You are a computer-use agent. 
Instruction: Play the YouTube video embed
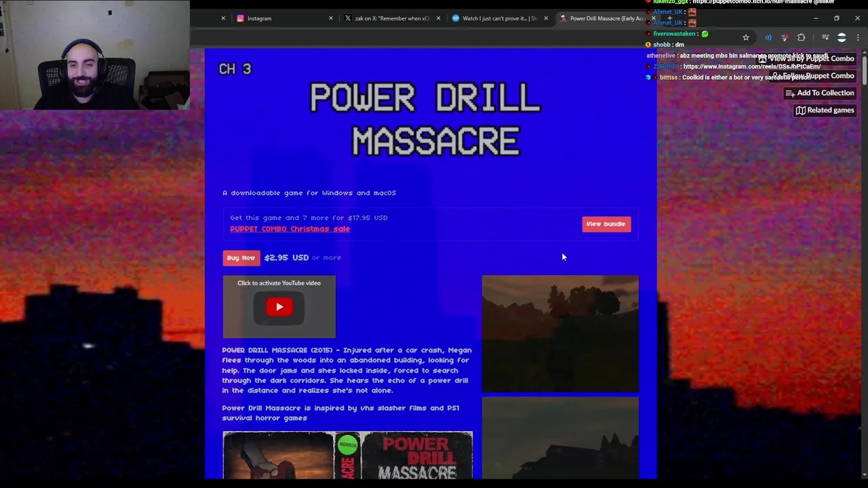[x=279, y=307]
